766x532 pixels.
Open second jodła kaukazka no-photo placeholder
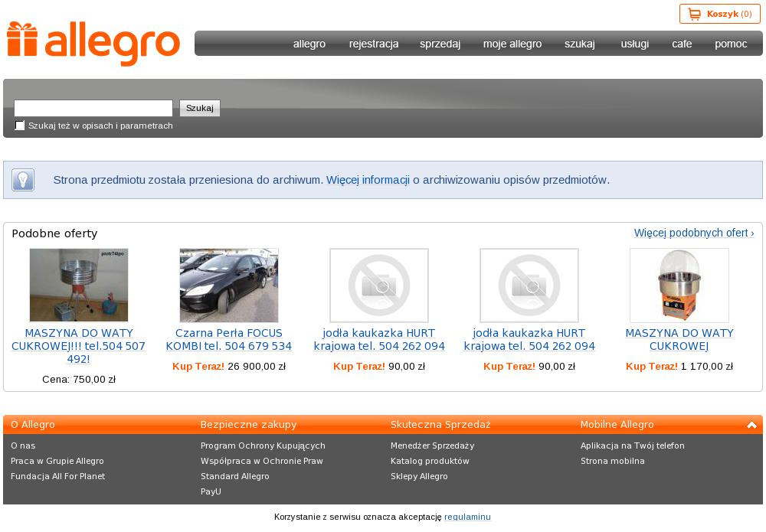529,285
